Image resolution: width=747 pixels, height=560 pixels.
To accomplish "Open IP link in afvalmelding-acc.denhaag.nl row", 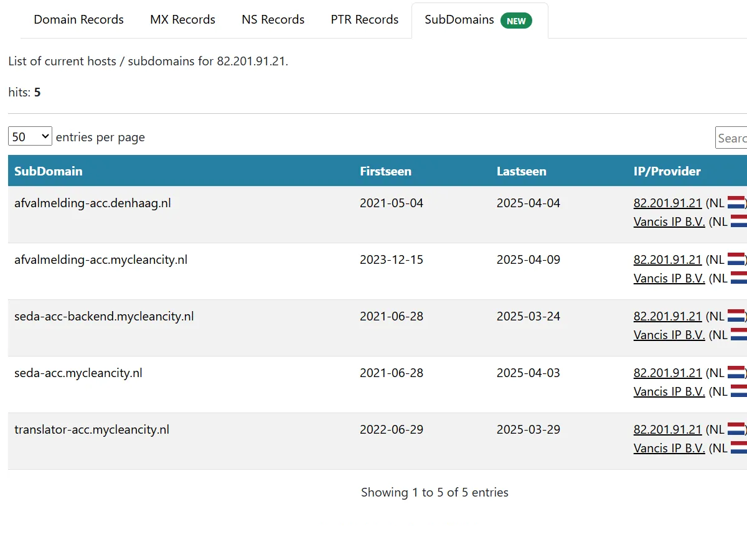I will [667, 203].
